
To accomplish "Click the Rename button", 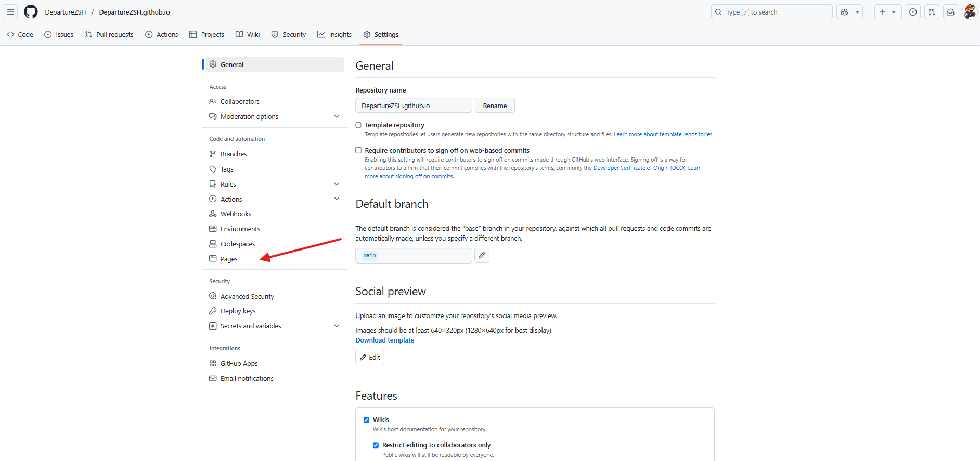I will tap(495, 106).
